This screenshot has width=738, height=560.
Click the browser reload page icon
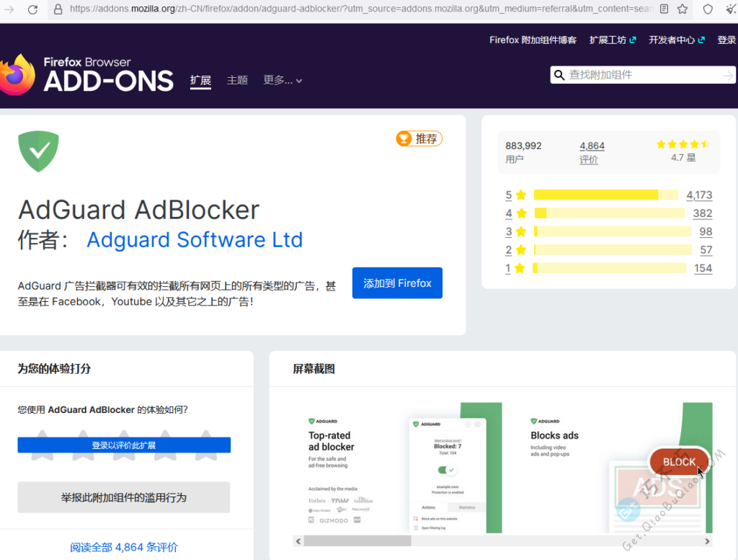(32, 9)
